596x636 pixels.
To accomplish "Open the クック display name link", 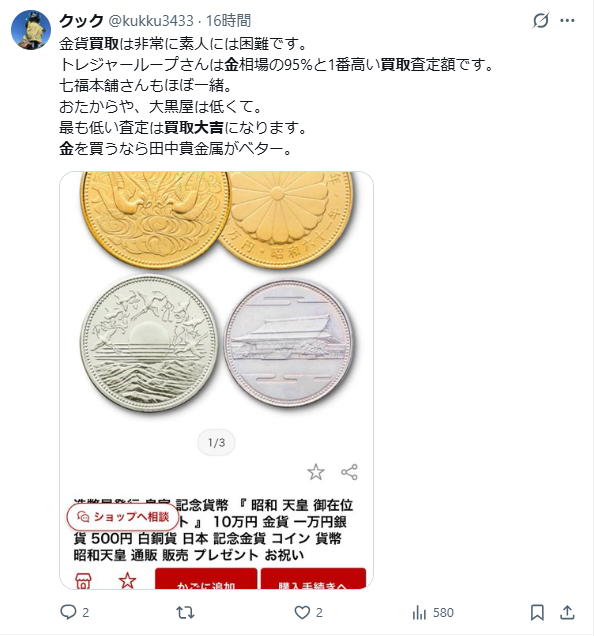I will pyautogui.click(x=81, y=20).
